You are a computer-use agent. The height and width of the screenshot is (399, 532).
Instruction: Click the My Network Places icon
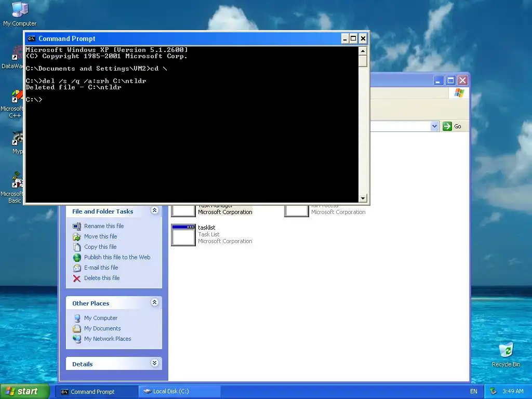coord(77,339)
